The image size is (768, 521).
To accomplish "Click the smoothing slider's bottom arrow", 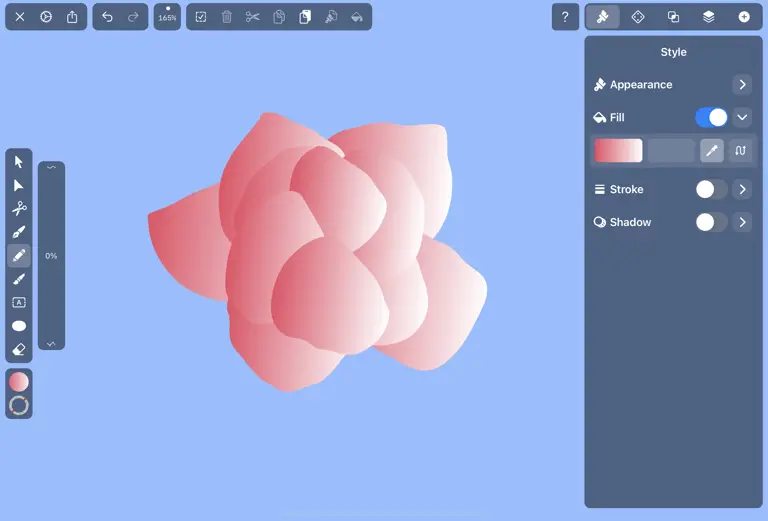I will coord(51,344).
